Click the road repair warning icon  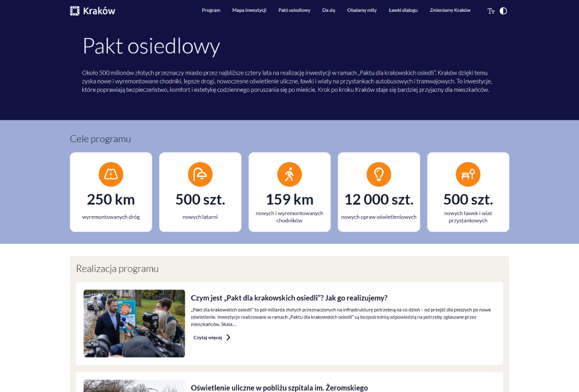tap(111, 174)
